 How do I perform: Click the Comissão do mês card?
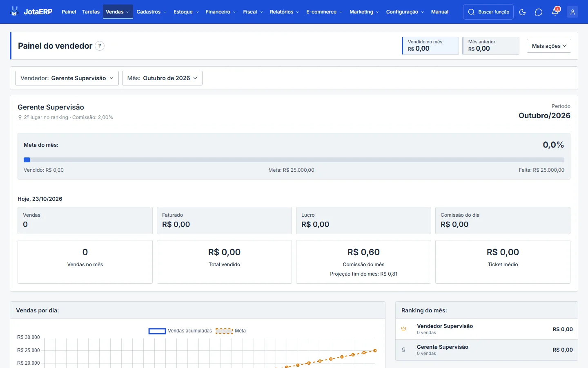[x=363, y=262]
